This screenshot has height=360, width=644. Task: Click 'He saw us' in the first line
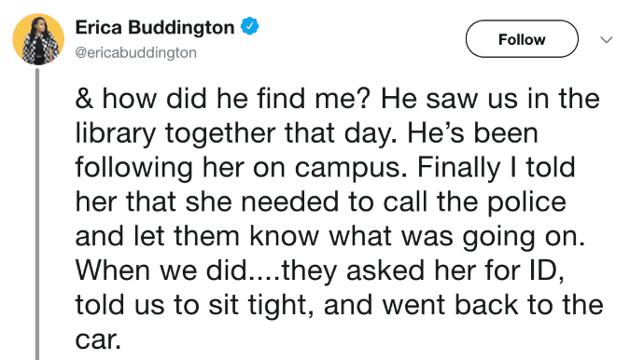pyautogui.click(x=449, y=99)
